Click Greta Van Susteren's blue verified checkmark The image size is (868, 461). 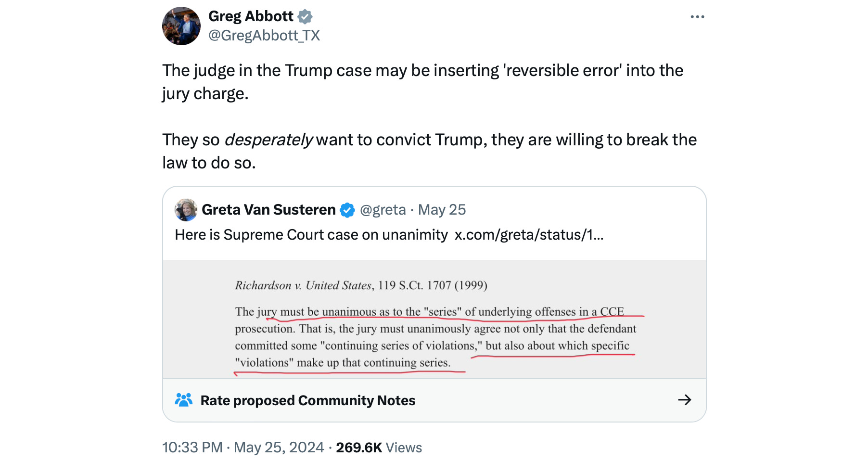point(347,210)
